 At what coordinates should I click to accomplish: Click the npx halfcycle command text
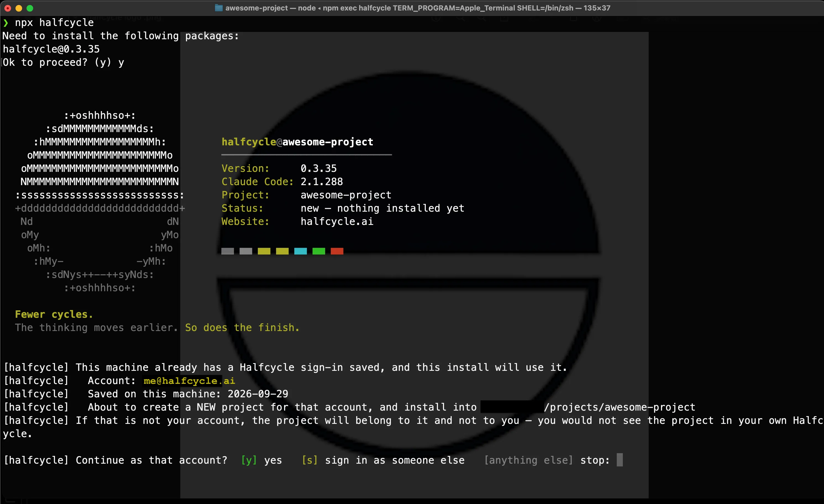pos(54,23)
